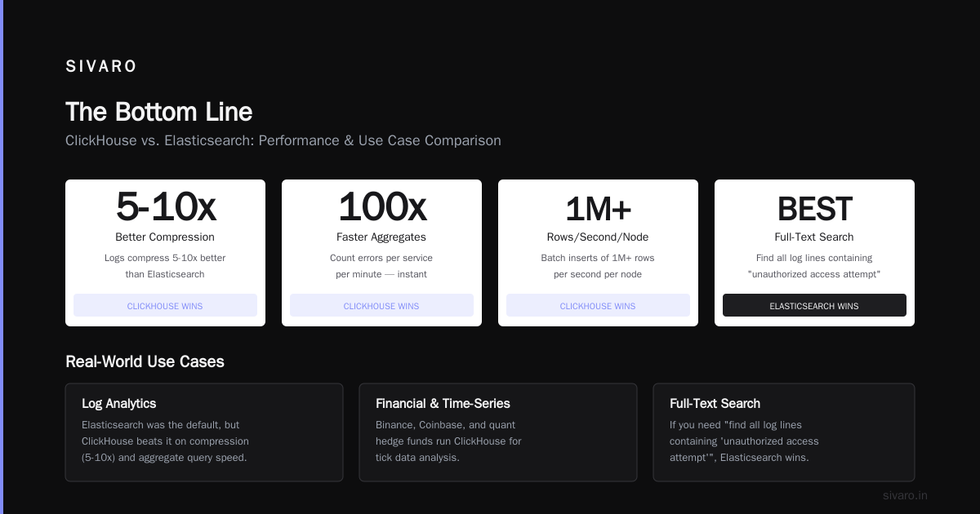Screen dimensions: 980x514
Task: Click the SIVARO logo text
Action: tap(101, 67)
